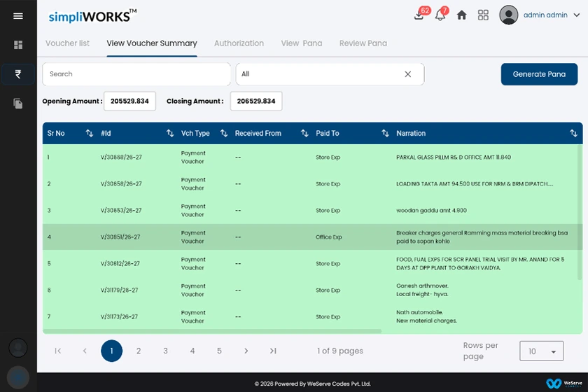
Task: Switch to Review Pana tab
Action: point(363,43)
